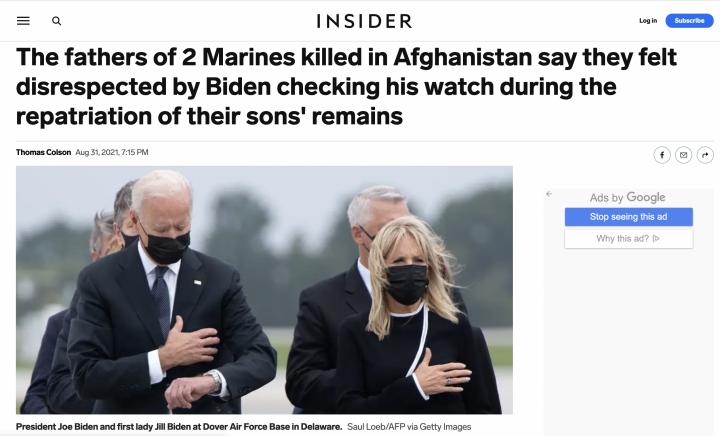The image size is (720, 436).
Task: Click the share arrow icon
Action: [705, 155]
